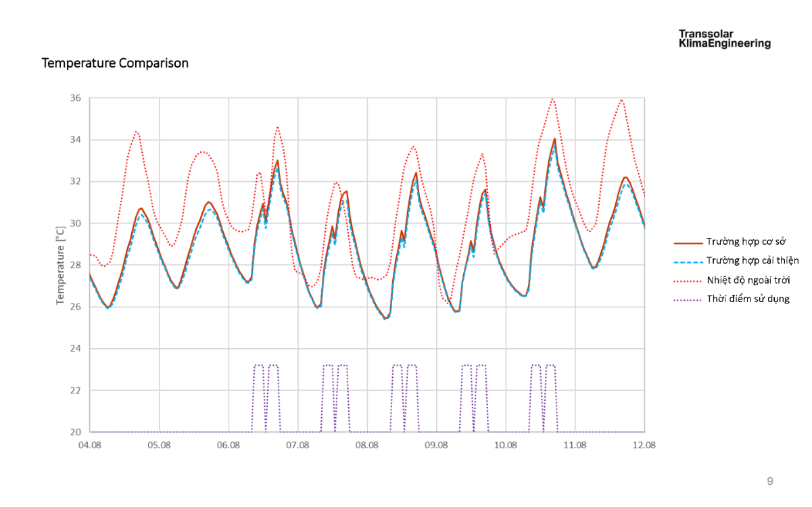Click y-axis label 28
Image resolution: width=812 pixels, height=507 pixels.
[x=75, y=265]
